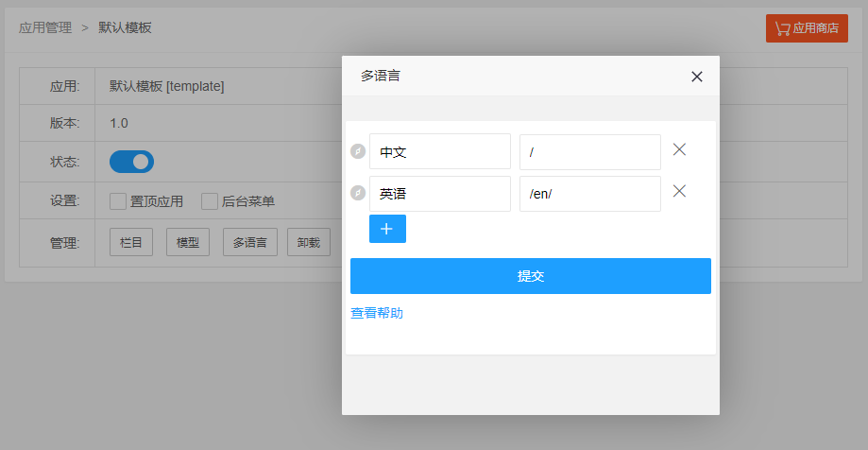Add a new language row with plus button

[387, 229]
